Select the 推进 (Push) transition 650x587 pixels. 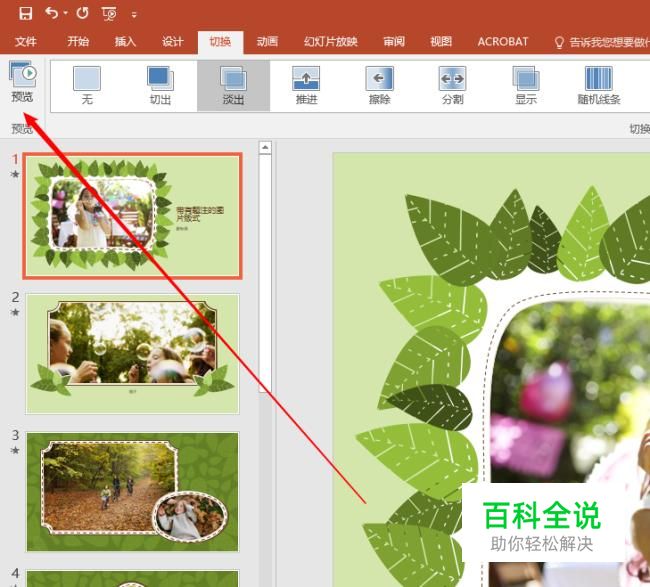click(306, 85)
